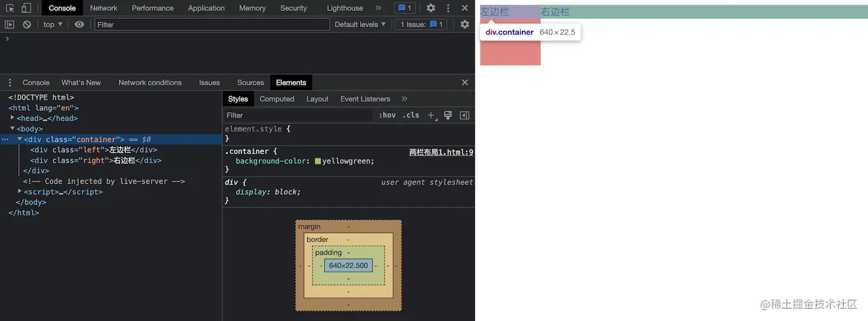Click the display: block declaration
The image size is (868, 321).
pos(268,192)
